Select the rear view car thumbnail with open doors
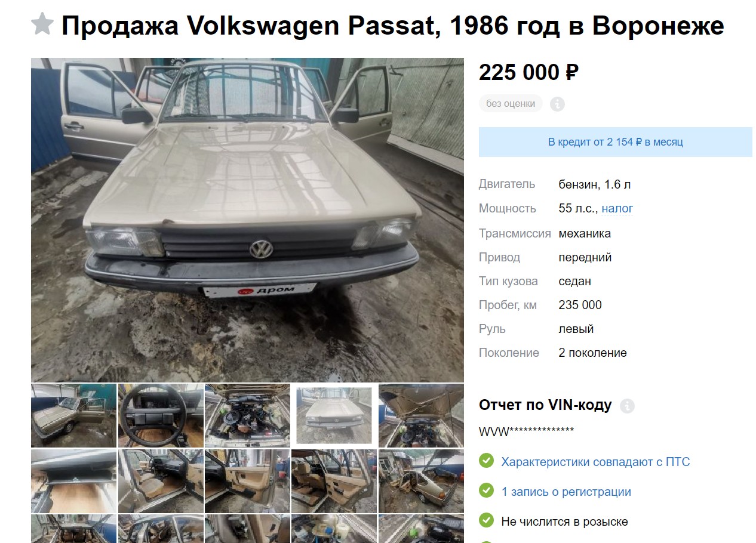This screenshot has height=543, width=756. [421, 481]
